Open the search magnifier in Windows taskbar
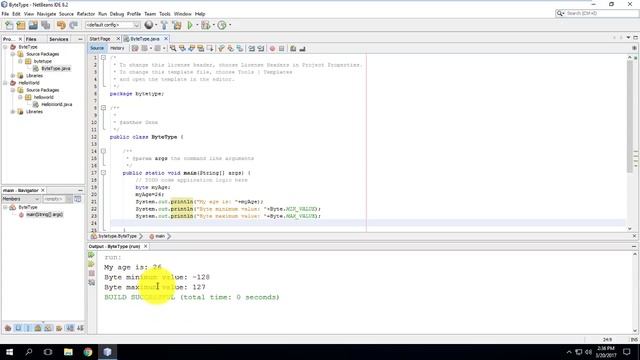This screenshot has width=640, height=360. (x=29, y=352)
